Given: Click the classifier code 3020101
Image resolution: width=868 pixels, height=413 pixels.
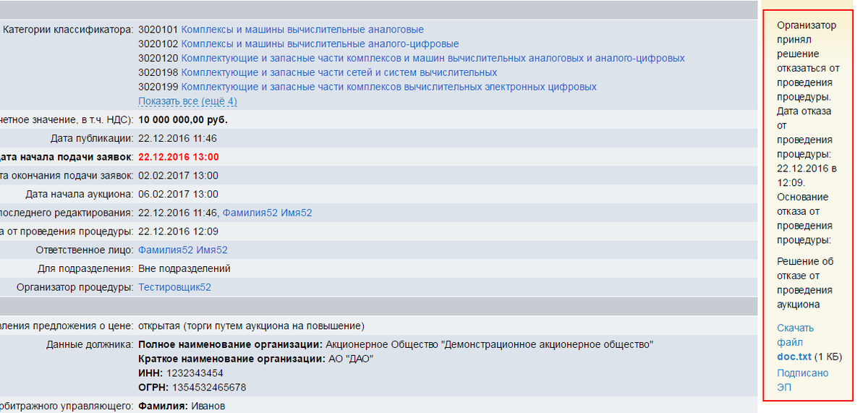Looking at the screenshot, I should point(158,30).
